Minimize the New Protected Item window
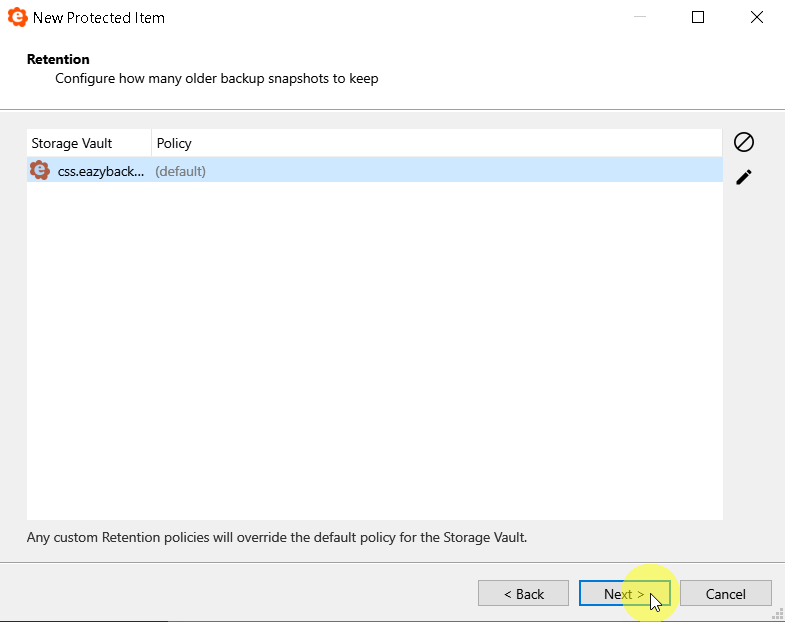Screen dimensions: 785x622 (639, 17)
